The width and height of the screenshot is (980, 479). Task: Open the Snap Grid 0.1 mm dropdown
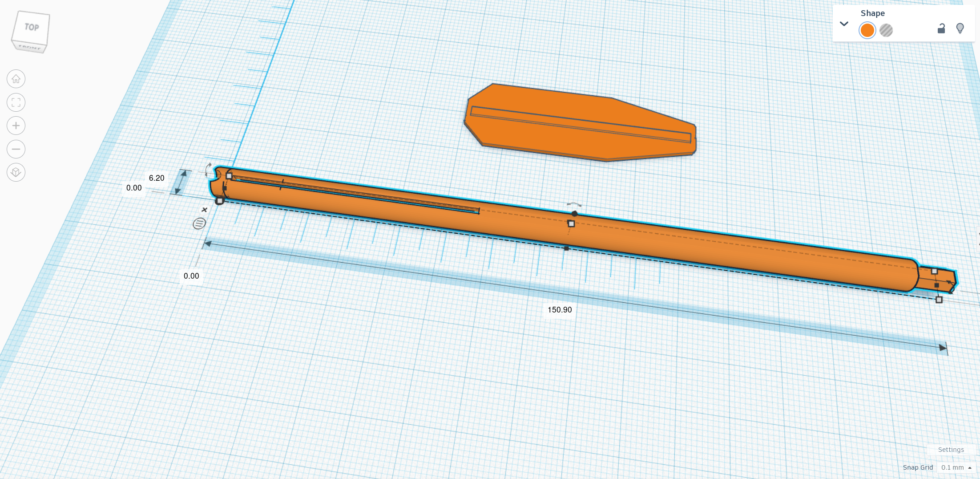(x=956, y=467)
